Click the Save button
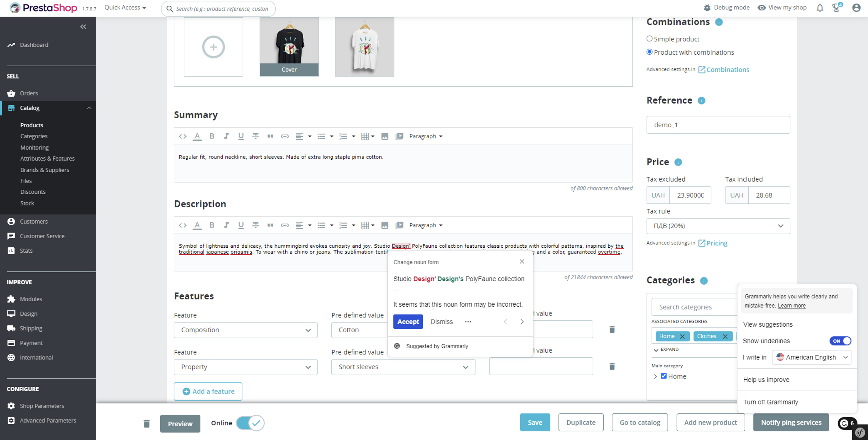Viewport: 868px width, 440px height. click(535, 422)
